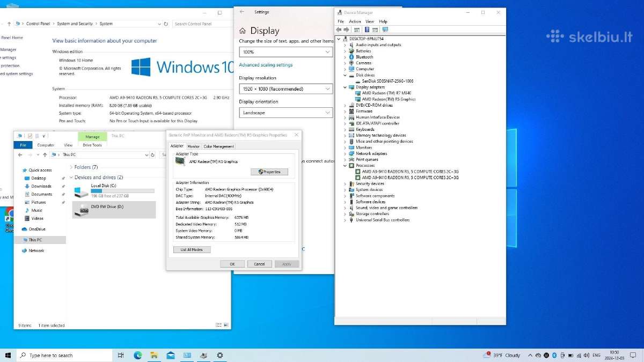Open Advanced scaling settings link
644x362 pixels.
[266, 65]
